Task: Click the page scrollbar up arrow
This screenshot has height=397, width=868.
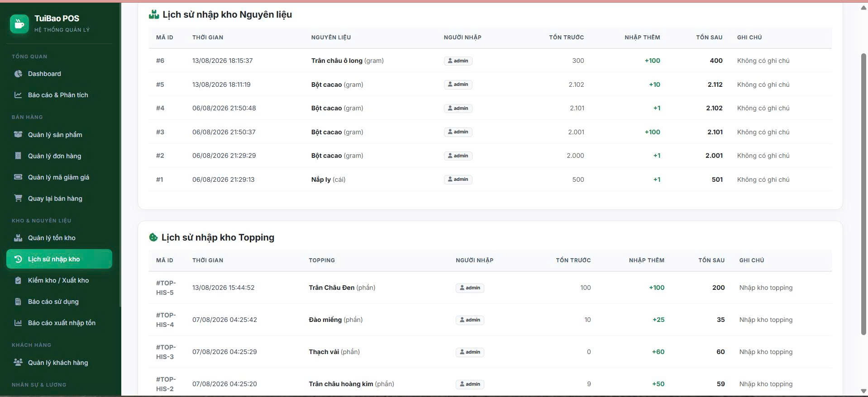Action: [863, 8]
